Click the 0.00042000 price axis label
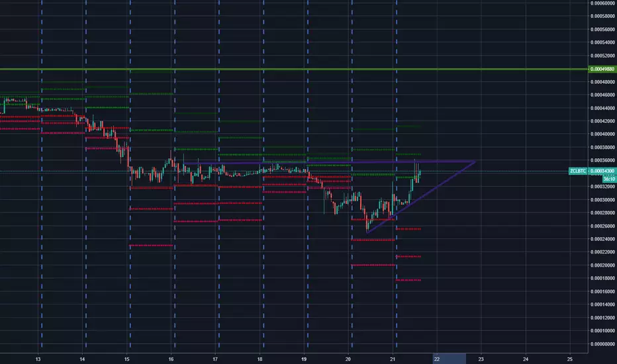This screenshot has height=364, width=617. tap(602, 121)
